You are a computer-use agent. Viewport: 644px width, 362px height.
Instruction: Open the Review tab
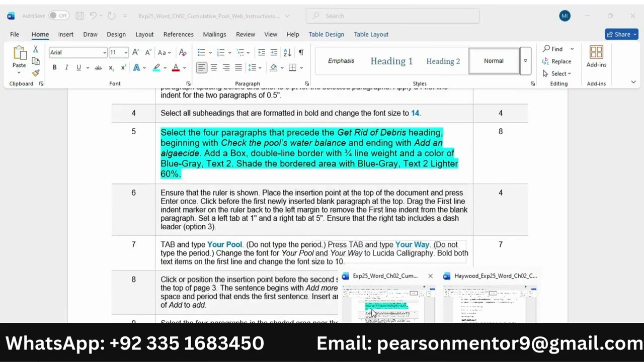coord(246,34)
